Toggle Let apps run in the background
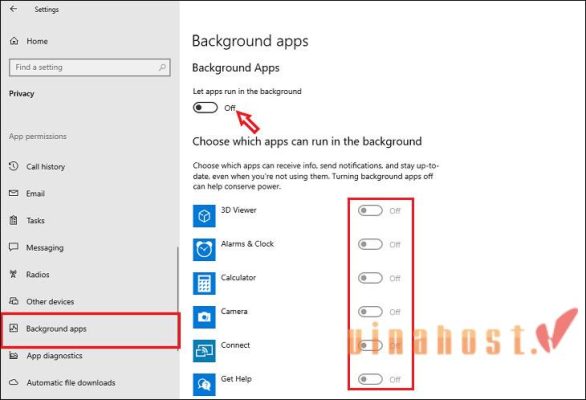 click(205, 108)
